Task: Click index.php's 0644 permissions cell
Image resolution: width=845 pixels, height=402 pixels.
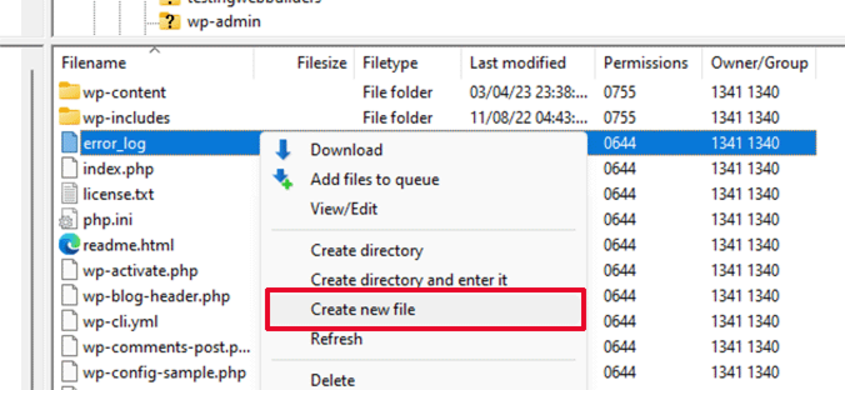Action: [x=620, y=169]
